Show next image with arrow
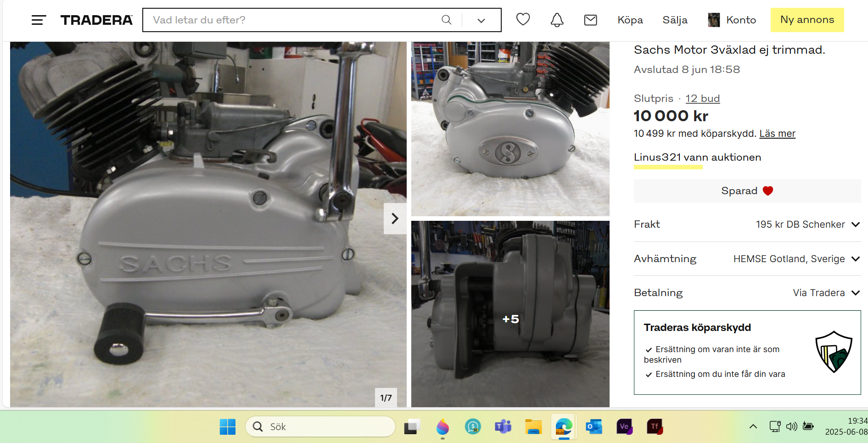 click(x=395, y=219)
